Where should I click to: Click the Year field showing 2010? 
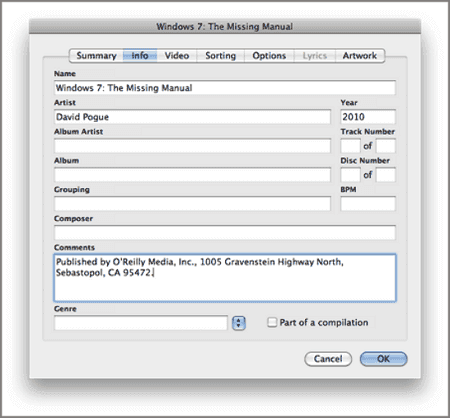pos(368,117)
